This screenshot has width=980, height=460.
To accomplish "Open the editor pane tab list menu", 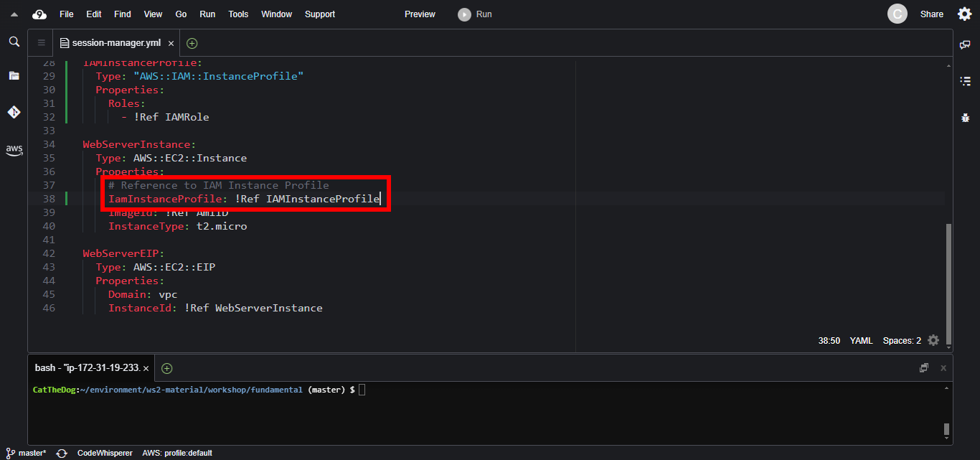I will [41, 43].
